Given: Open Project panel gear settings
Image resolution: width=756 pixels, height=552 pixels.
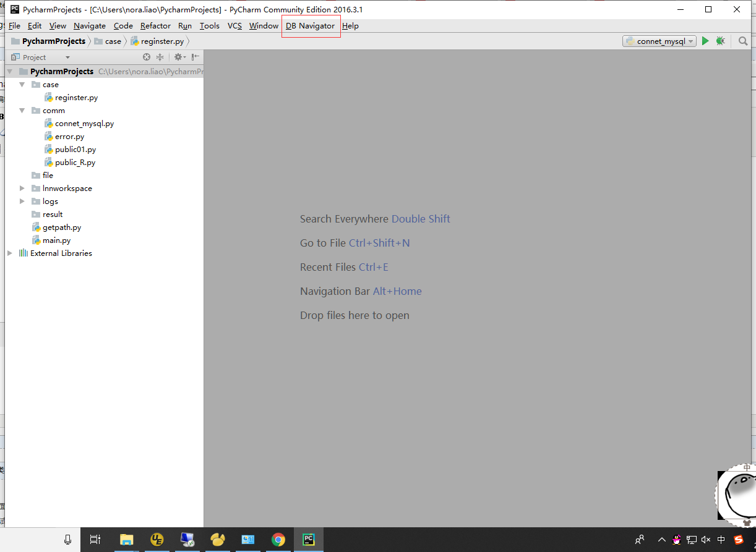Looking at the screenshot, I should click(x=179, y=57).
